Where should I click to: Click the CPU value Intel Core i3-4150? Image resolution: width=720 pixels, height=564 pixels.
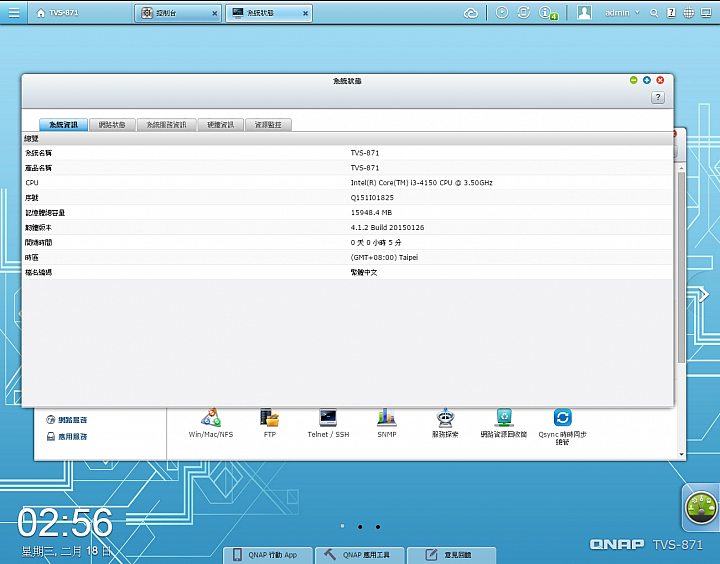(x=422, y=183)
